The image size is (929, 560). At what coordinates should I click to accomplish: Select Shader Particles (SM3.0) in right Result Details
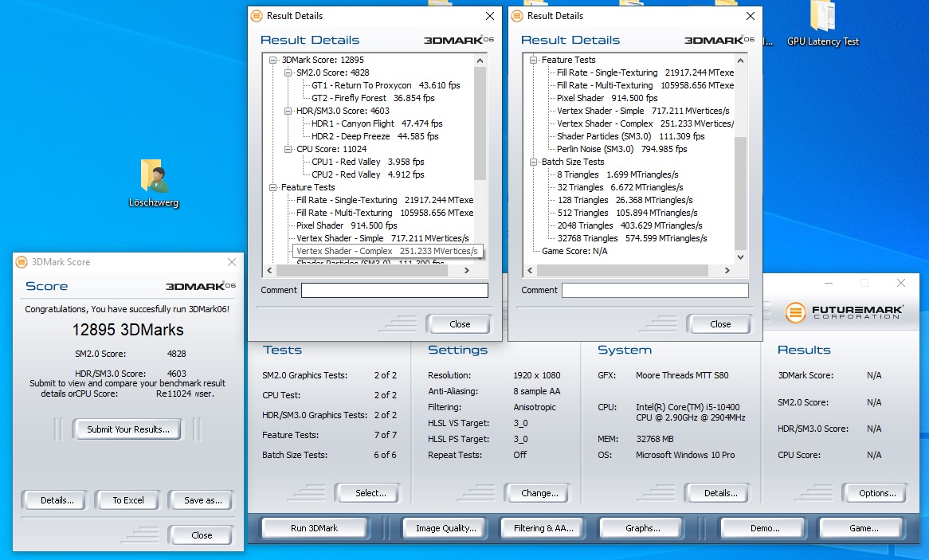point(630,136)
